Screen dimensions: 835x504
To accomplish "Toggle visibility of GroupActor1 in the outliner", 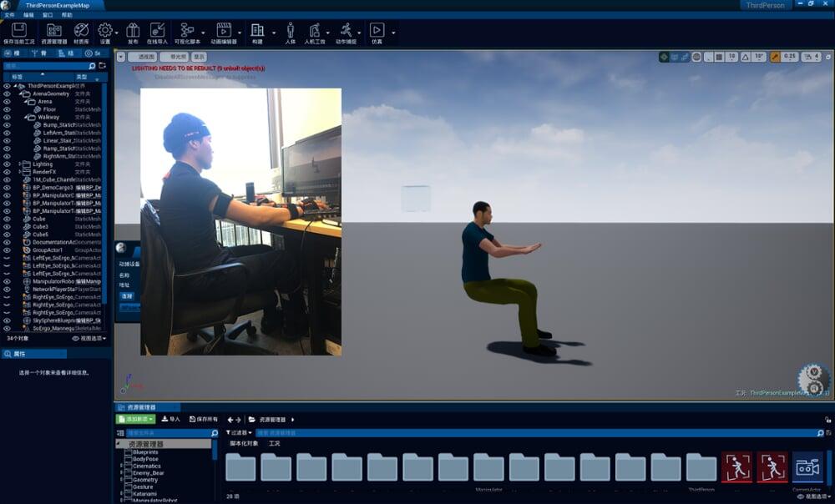I will [7, 249].
